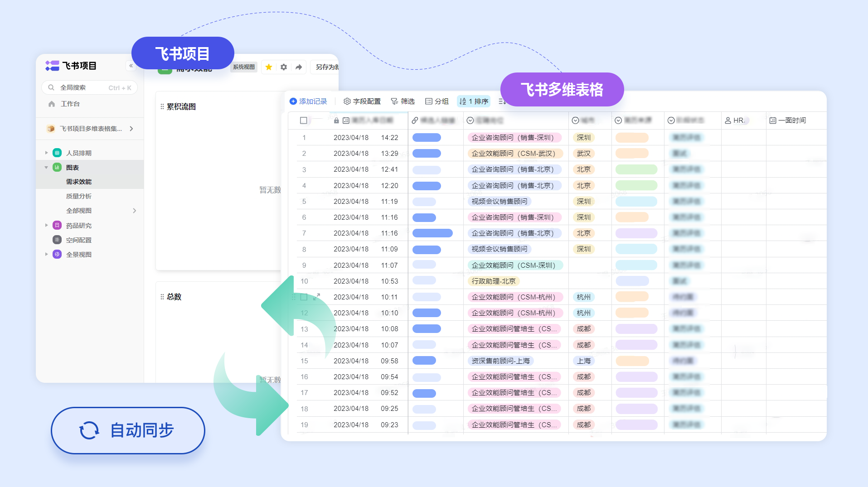Click the 飞书项目 logo icon
The height and width of the screenshot is (487, 868).
pyautogui.click(x=51, y=66)
